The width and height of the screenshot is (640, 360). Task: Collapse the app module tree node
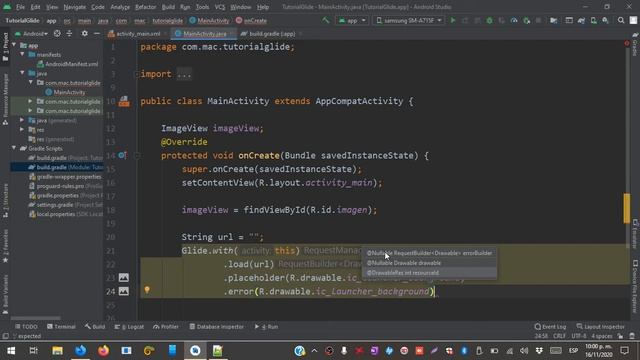(x=15, y=45)
